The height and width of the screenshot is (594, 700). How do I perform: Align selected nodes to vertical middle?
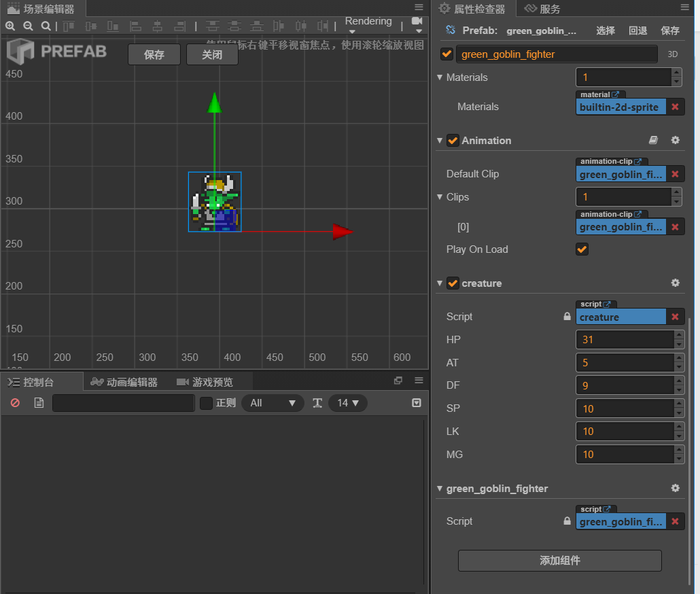90,27
